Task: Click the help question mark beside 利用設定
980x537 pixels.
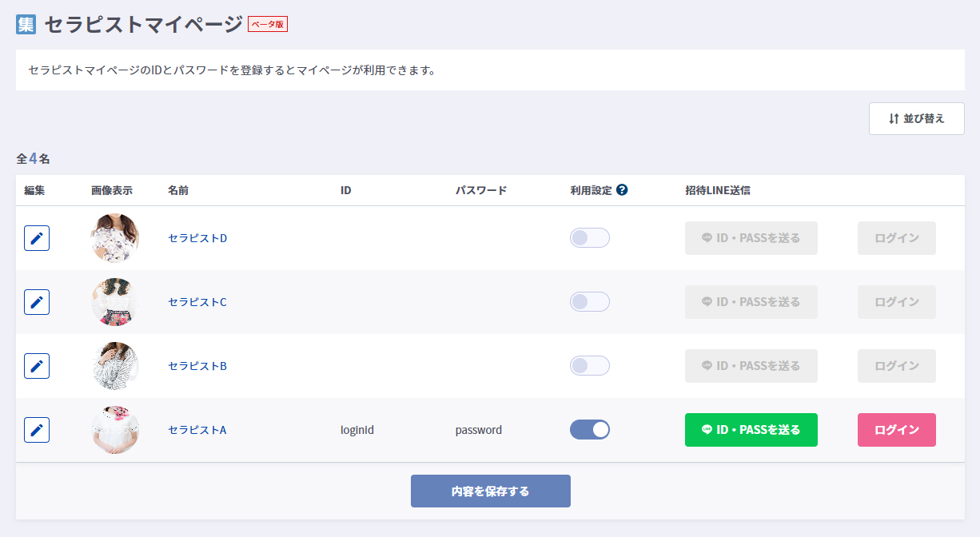Action: point(622,190)
